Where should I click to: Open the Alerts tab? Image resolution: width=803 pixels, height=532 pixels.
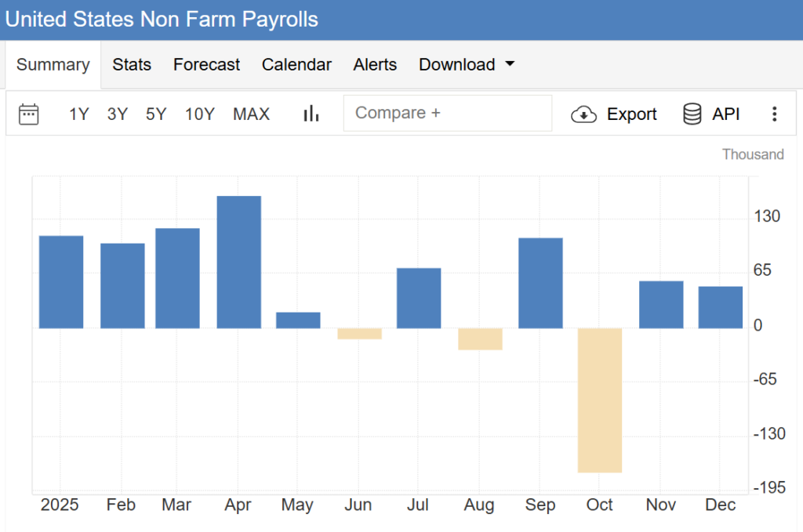point(375,64)
